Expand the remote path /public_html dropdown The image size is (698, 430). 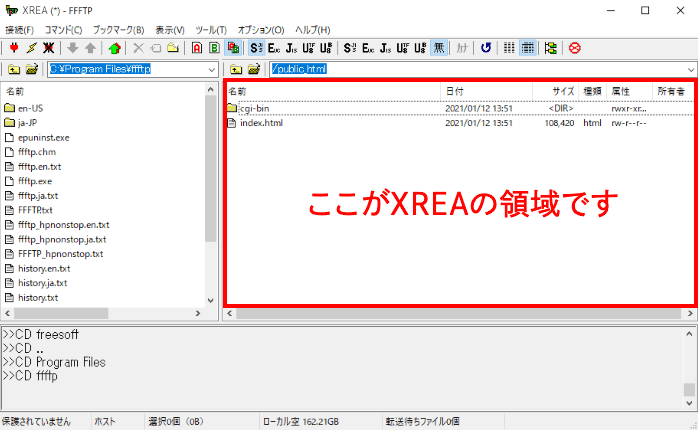(x=691, y=69)
